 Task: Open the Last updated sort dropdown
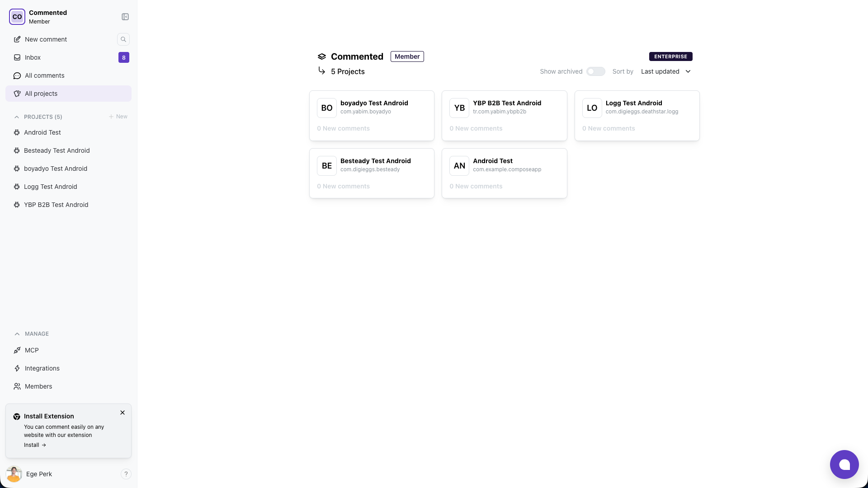pos(666,71)
